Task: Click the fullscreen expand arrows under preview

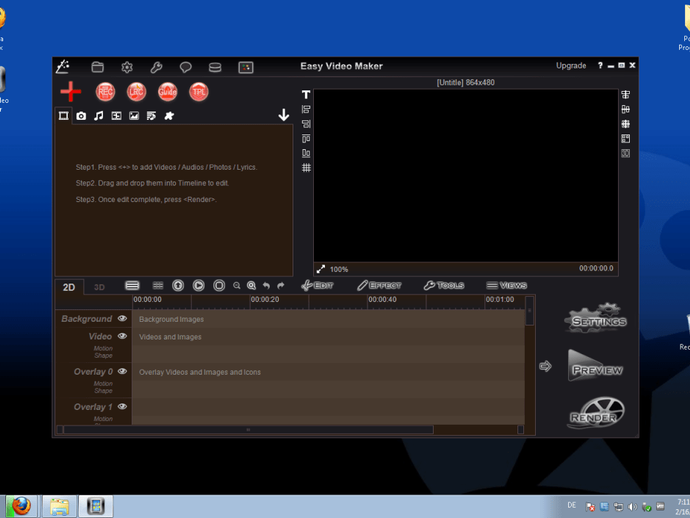Action: click(321, 269)
